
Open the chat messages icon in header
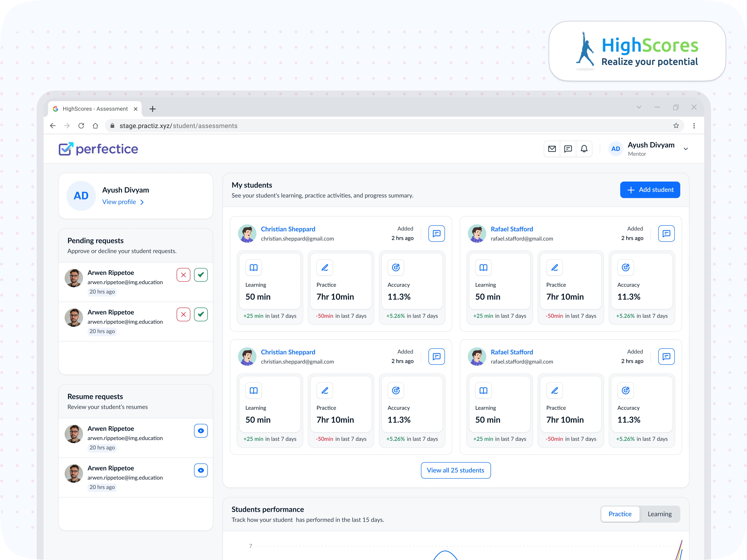point(568,149)
